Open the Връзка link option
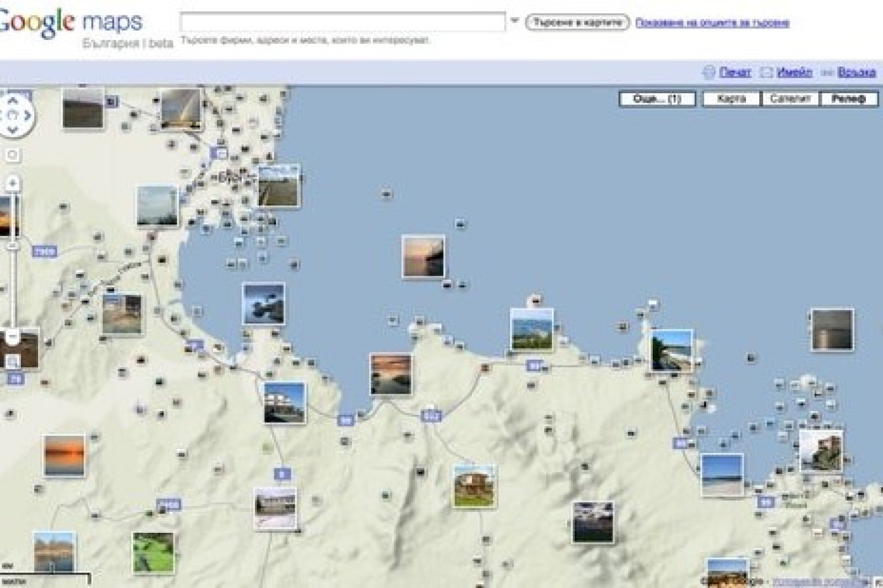This screenshot has height=588, width=883. point(857,72)
